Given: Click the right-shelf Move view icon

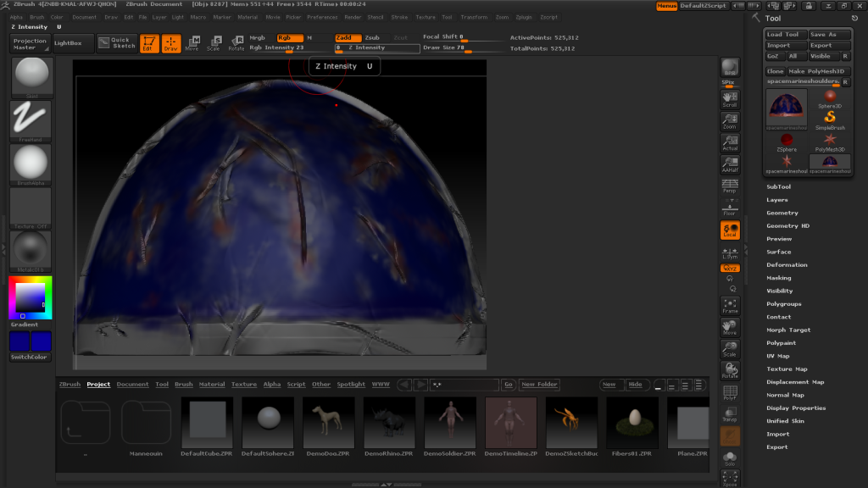Looking at the screenshot, I should point(730,328).
